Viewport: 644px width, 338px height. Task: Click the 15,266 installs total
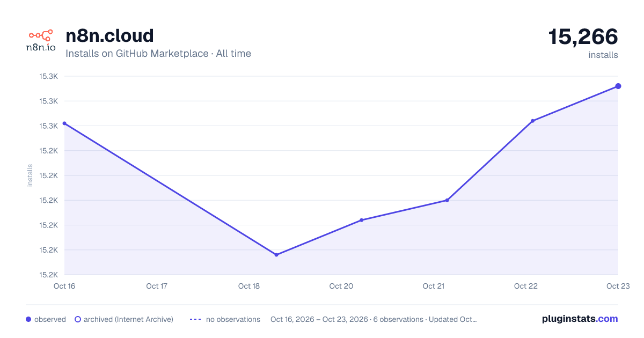tap(583, 37)
